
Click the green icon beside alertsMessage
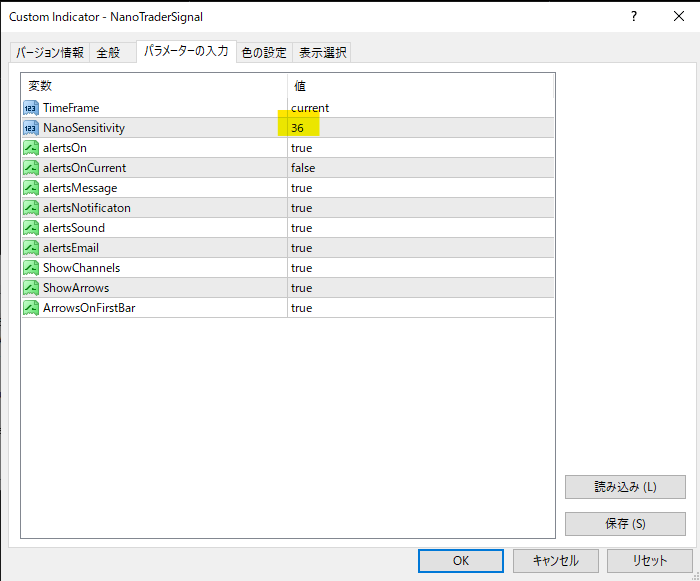[31, 188]
